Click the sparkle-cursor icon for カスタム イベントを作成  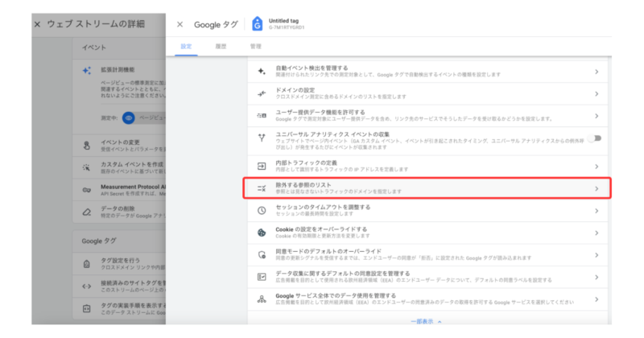pos(87,167)
